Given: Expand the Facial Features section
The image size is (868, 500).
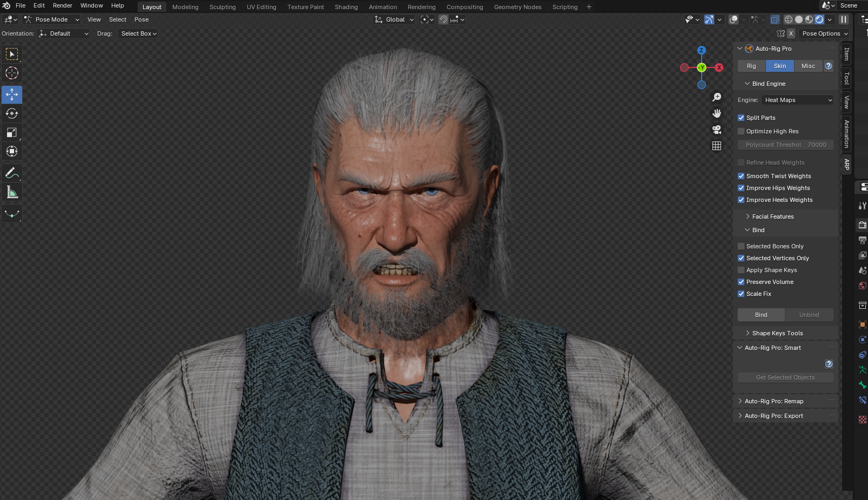Looking at the screenshot, I should [x=772, y=217].
